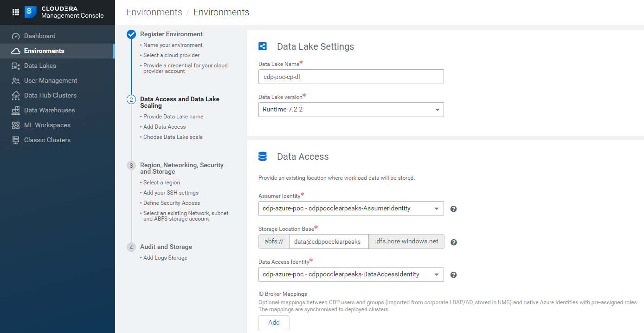Click the User Management people icon
The image size is (644, 333).
click(x=16, y=81)
